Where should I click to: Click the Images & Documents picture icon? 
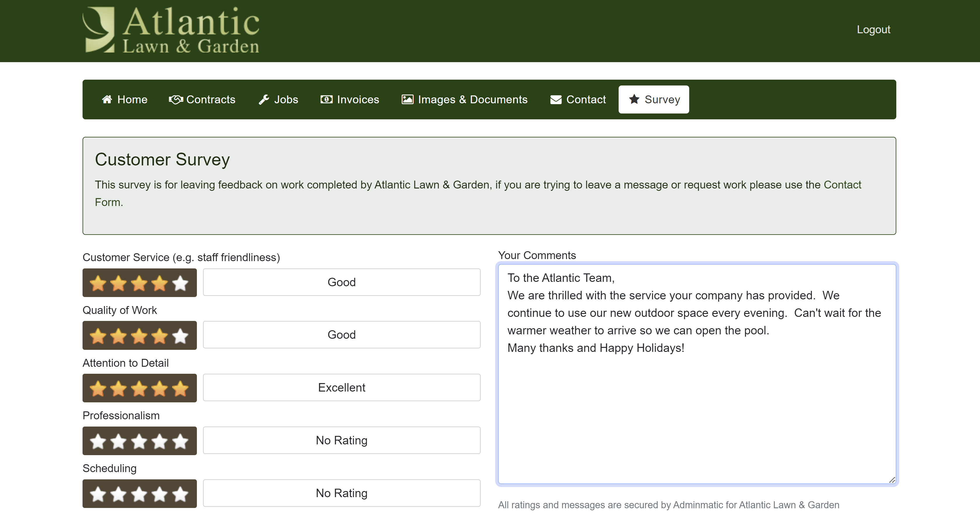point(407,99)
